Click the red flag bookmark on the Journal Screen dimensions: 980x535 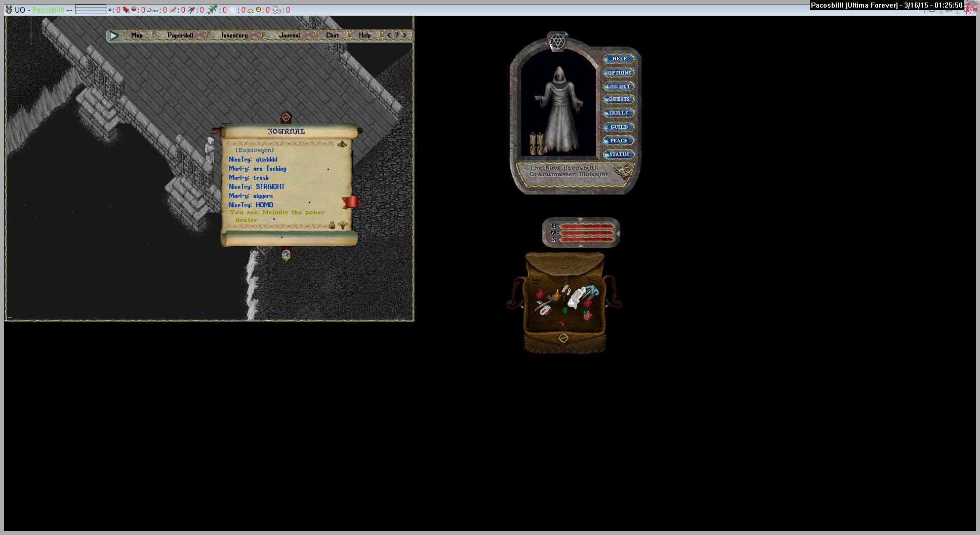click(350, 202)
